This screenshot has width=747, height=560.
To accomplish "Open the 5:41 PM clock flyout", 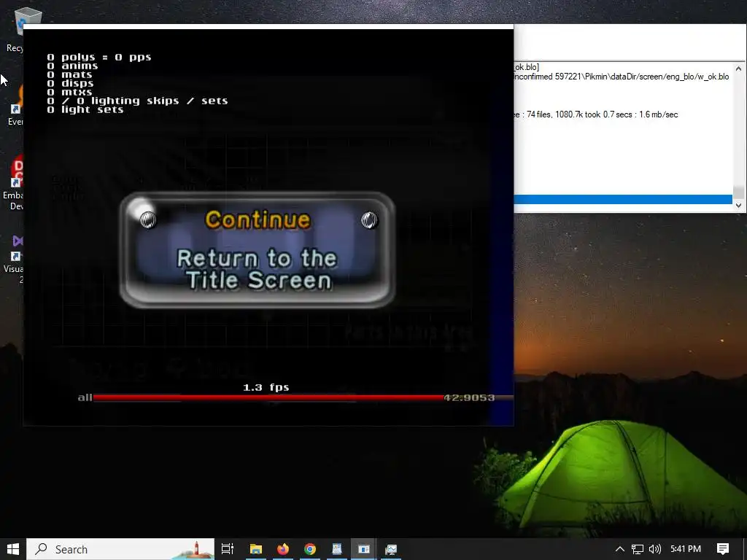I will click(686, 549).
